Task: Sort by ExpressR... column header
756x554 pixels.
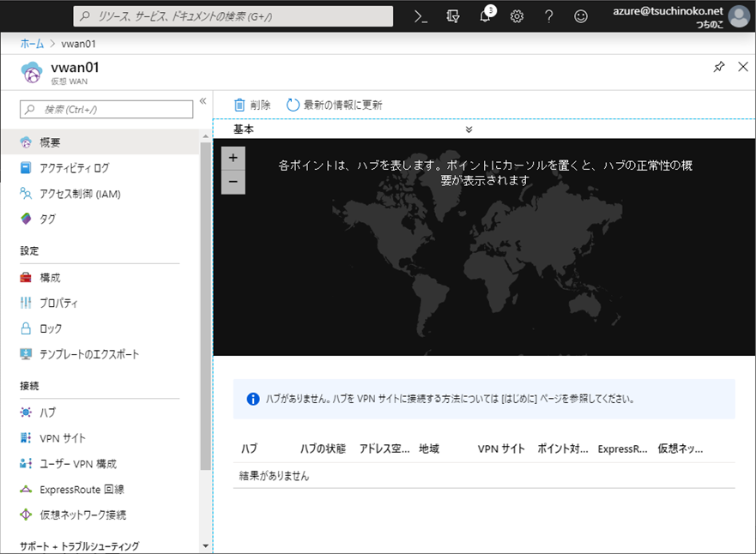Action: click(622, 449)
